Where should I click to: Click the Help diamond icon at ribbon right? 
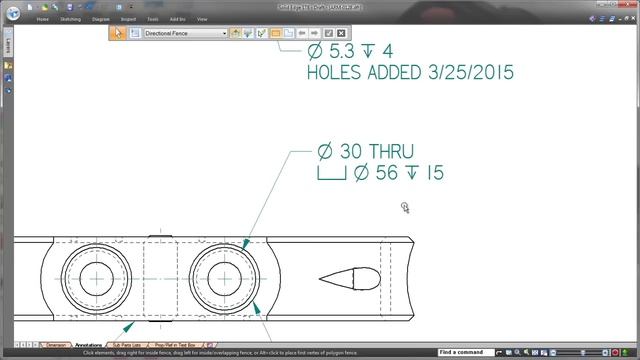click(x=592, y=19)
